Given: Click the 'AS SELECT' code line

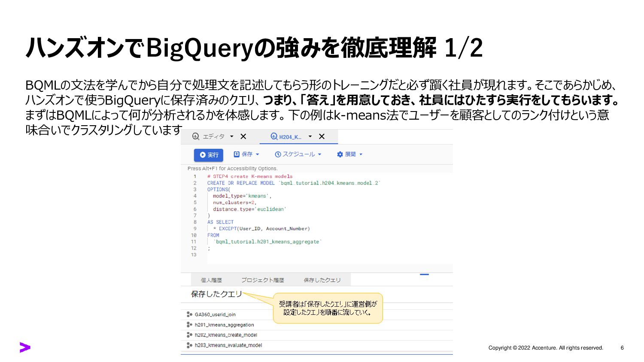Looking at the screenshot, I should click(x=220, y=222).
